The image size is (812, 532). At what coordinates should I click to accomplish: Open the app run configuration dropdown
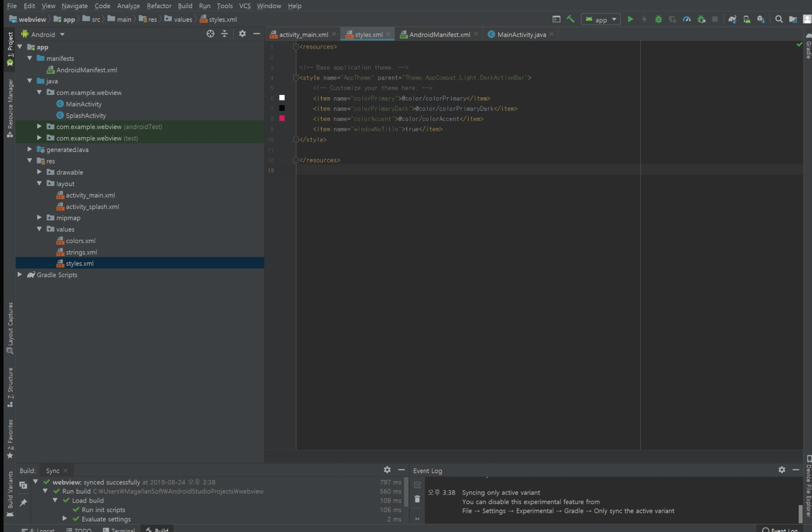tap(601, 19)
